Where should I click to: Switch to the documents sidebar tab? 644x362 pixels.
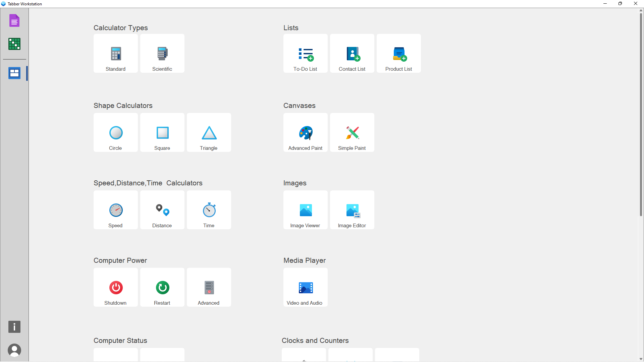[14, 20]
